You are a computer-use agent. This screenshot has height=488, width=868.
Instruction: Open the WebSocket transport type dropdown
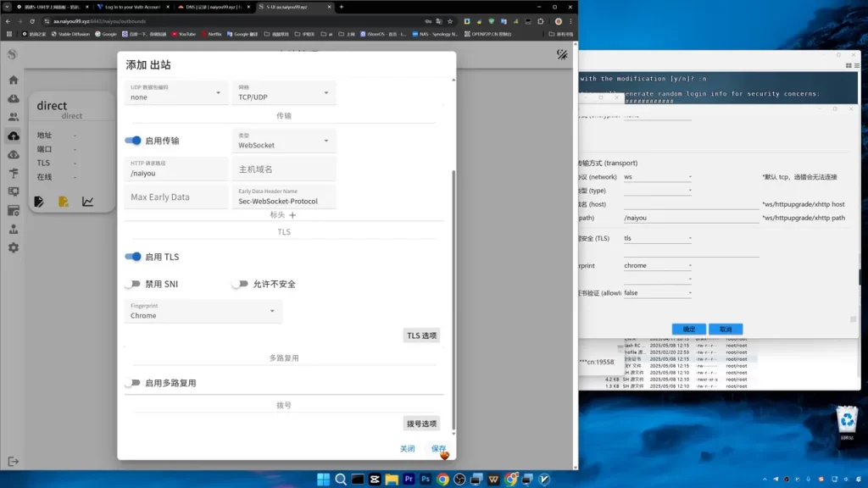point(283,141)
